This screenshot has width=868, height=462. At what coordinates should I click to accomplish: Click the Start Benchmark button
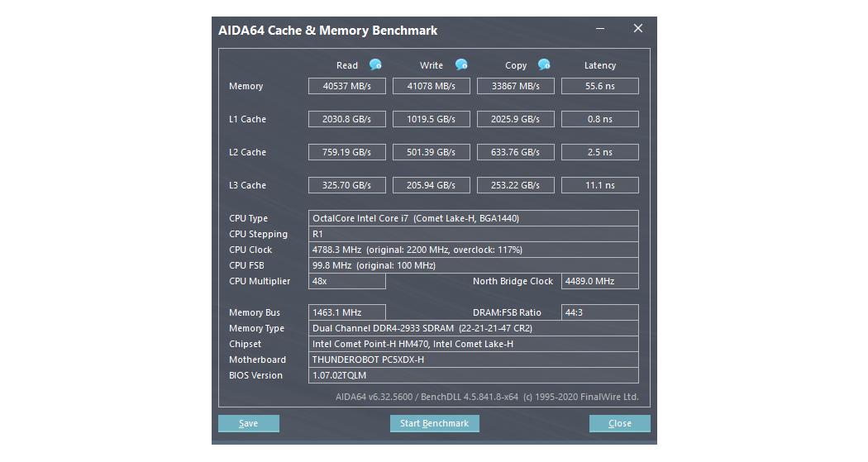[x=435, y=423]
